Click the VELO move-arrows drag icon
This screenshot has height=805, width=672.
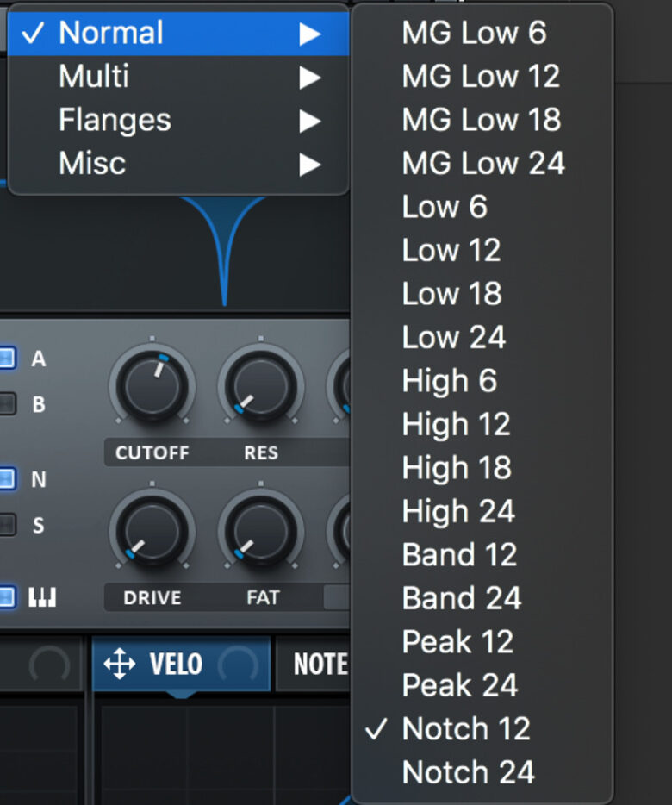click(120, 664)
